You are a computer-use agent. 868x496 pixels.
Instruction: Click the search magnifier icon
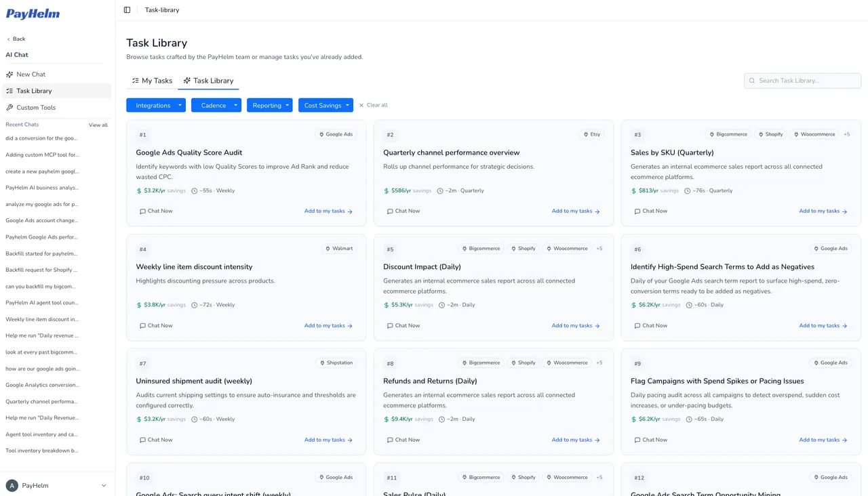coord(751,81)
